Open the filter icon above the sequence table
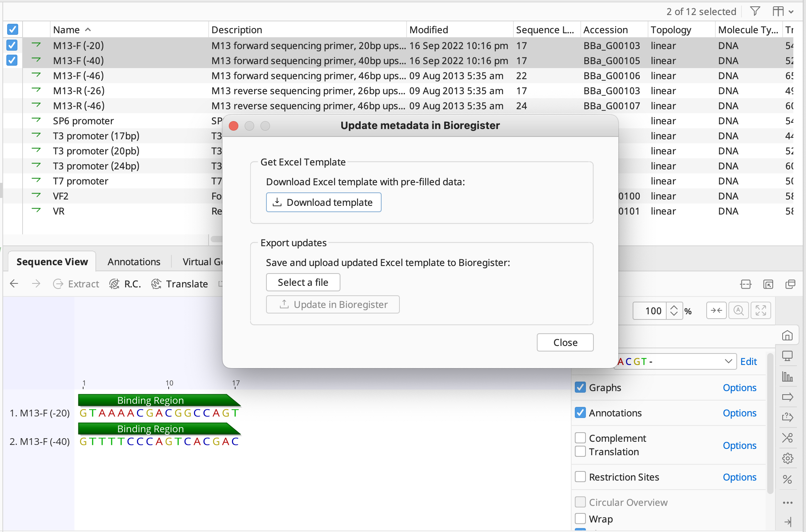 pyautogui.click(x=755, y=11)
